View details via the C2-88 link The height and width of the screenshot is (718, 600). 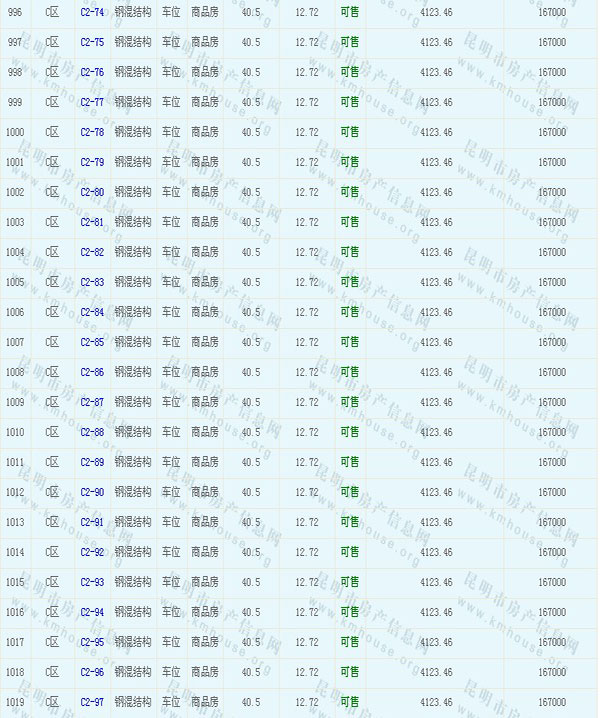(92, 433)
